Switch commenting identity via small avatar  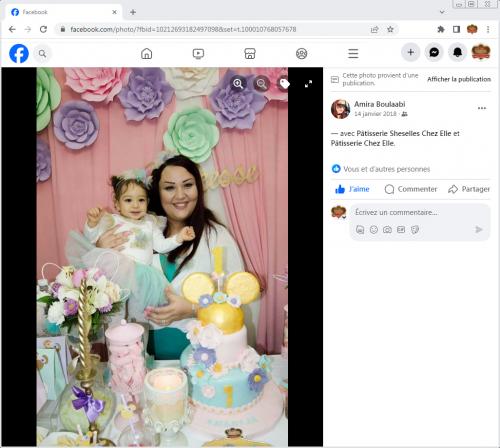pos(339,212)
